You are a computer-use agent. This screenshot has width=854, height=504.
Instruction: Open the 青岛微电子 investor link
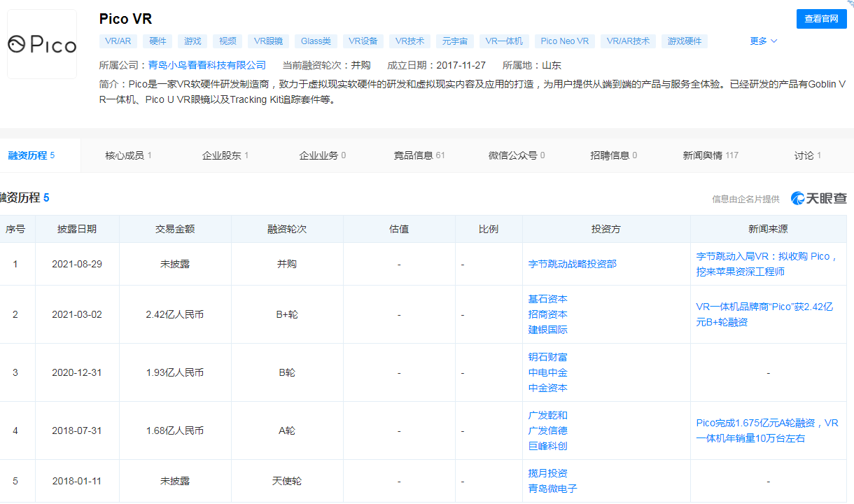[x=552, y=489]
